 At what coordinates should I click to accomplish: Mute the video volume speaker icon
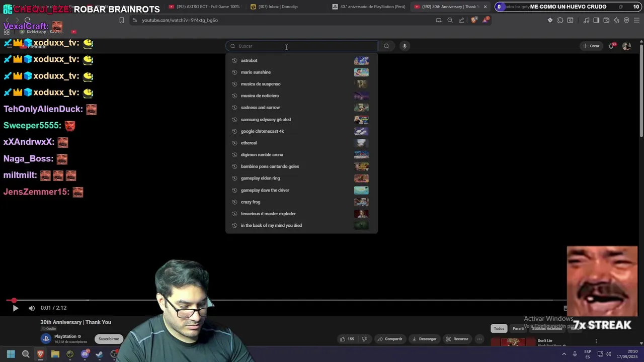point(32,308)
